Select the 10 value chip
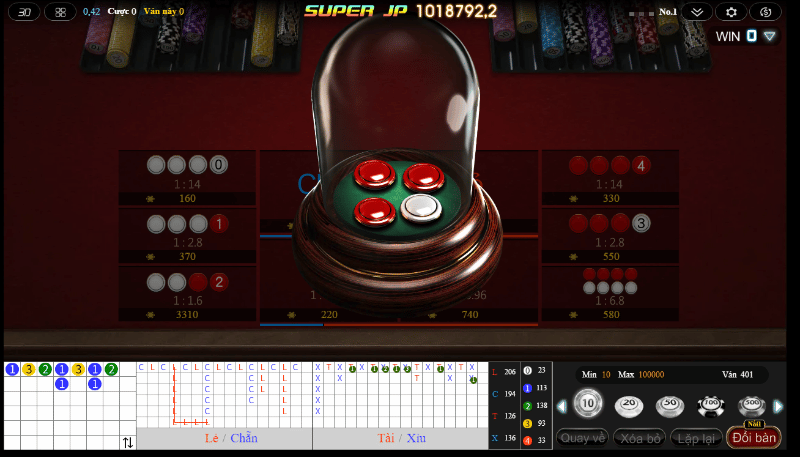The image size is (800, 457). 588,403
